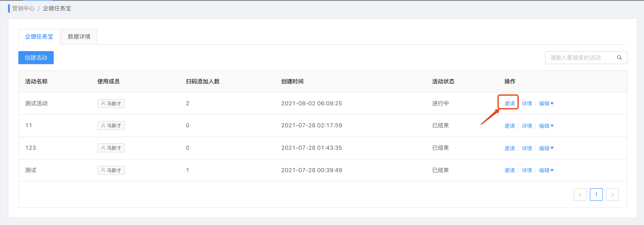
Task: Click 马新才 member tag in 测试活动 row
Action: 111,103
